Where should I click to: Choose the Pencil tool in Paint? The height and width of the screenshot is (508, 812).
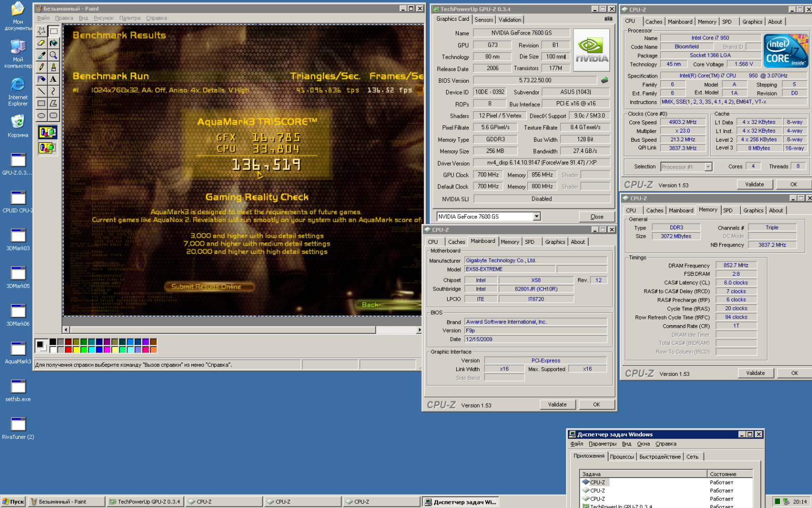42,67
